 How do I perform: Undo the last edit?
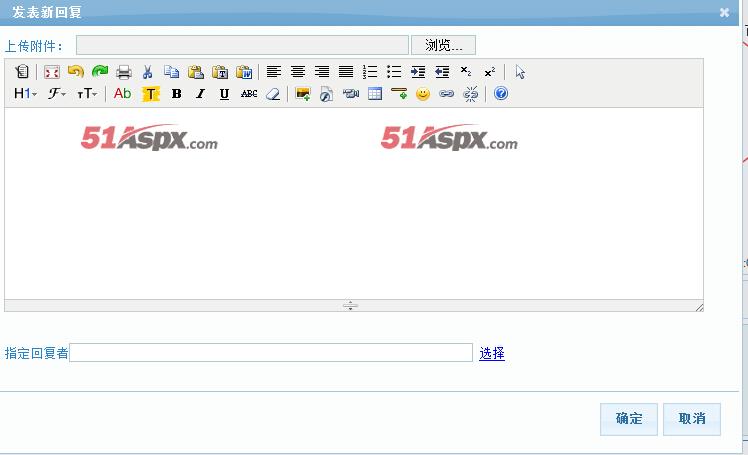click(x=76, y=72)
